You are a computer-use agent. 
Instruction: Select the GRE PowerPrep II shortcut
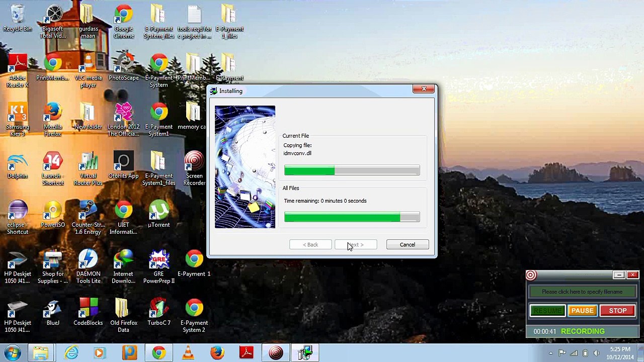click(x=158, y=266)
